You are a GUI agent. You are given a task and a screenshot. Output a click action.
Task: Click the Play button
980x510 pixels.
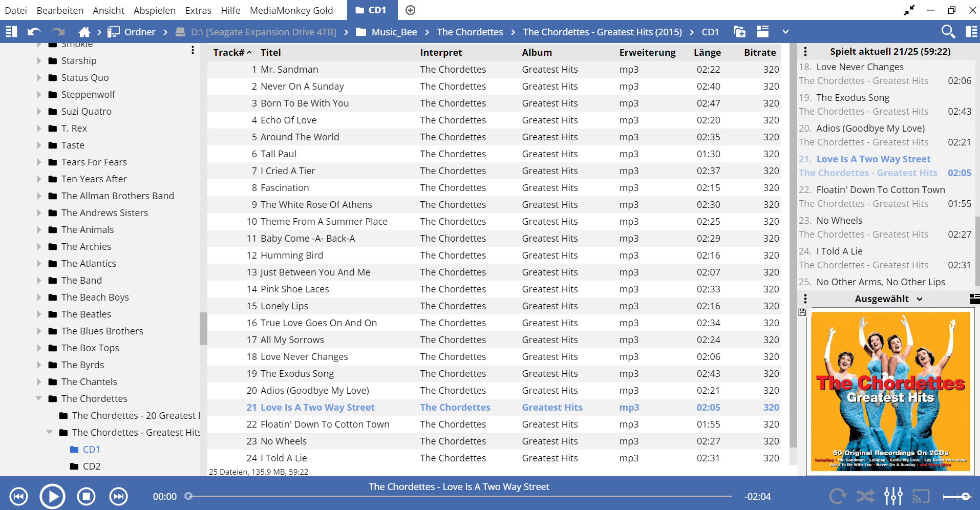[53, 496]
